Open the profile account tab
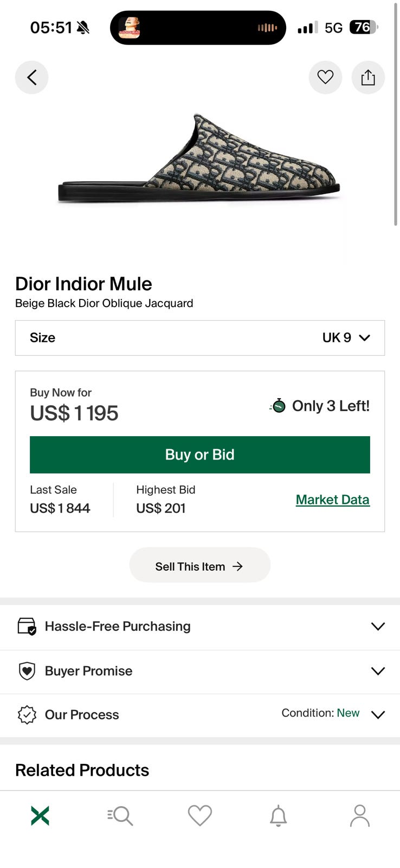This screenshot has height=868, width=400. pos(359,815)
